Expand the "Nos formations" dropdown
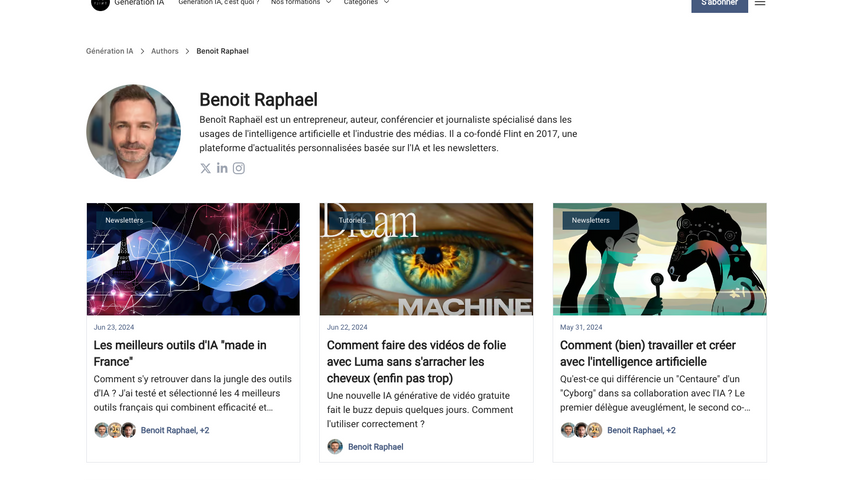The image size is (854, 480). tap(301, 3)
